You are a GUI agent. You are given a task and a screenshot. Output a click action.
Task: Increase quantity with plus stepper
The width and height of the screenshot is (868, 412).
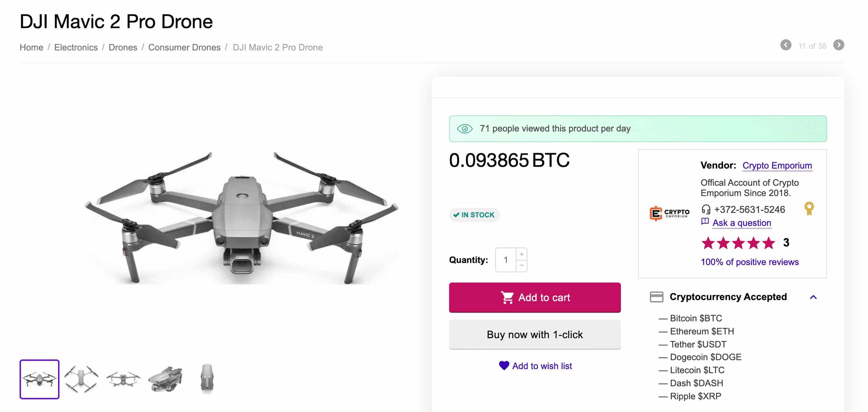pyautogui.click(x=521, y=254)
